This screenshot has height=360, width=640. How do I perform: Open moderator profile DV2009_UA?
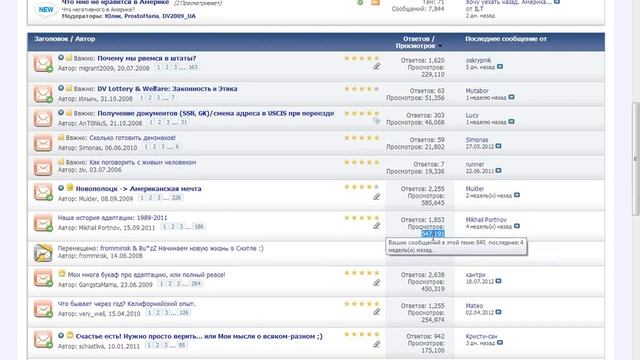click(179, 16)
